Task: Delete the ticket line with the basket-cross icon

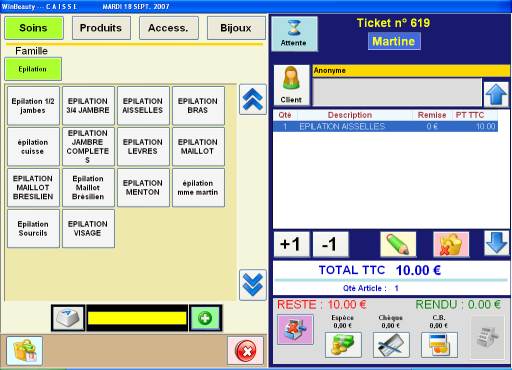Action: click(x=451, y=245)
